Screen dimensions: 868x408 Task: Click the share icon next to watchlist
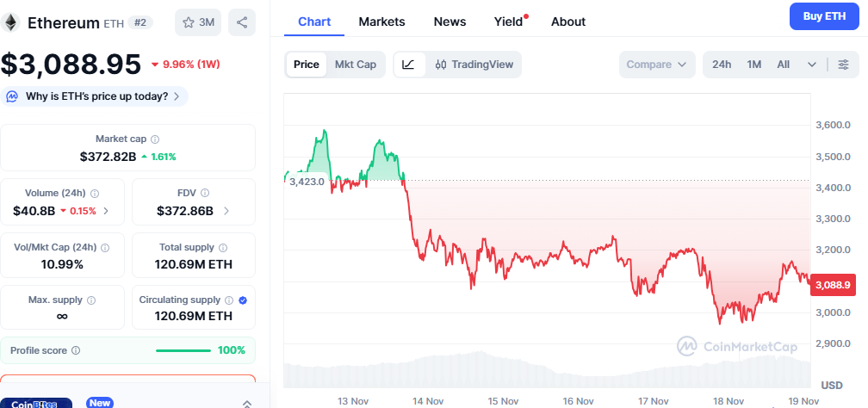point(242,22)
